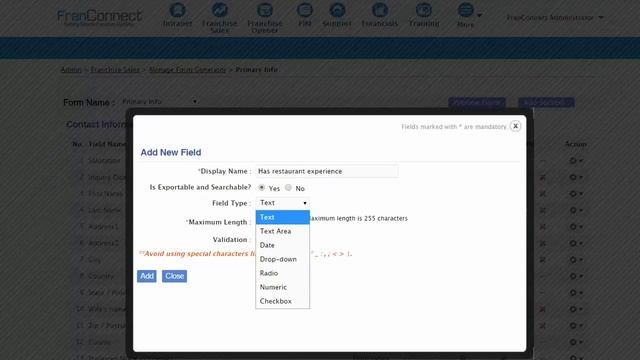
Task: Focus the Display Name input field
Action: [x=327, y=171]
